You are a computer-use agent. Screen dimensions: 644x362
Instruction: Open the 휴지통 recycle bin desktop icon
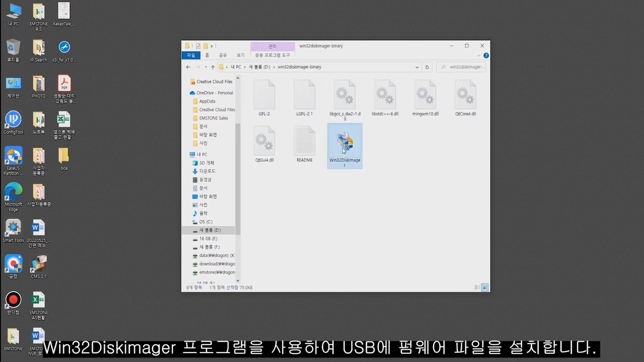click(x=14, y=51)
